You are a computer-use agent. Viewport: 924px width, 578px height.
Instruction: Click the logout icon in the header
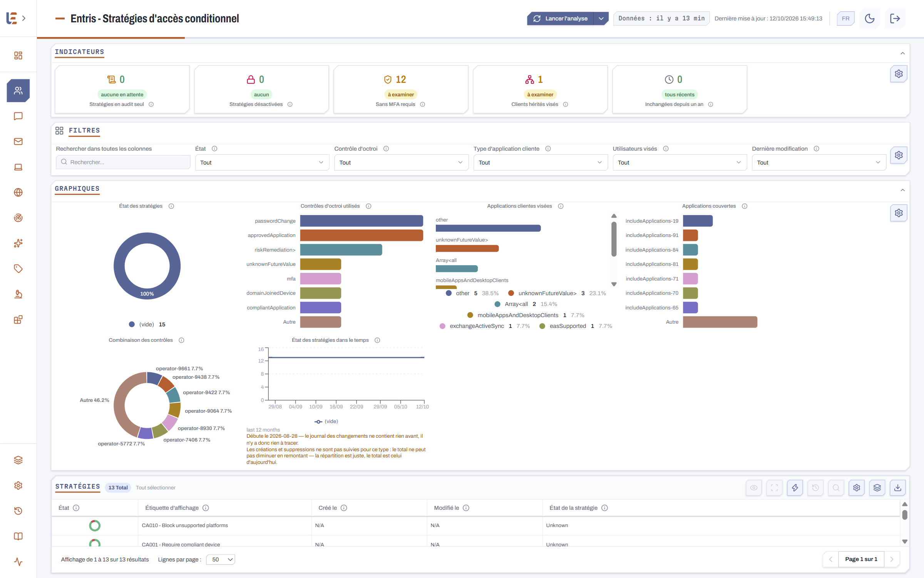pos(895,18)
